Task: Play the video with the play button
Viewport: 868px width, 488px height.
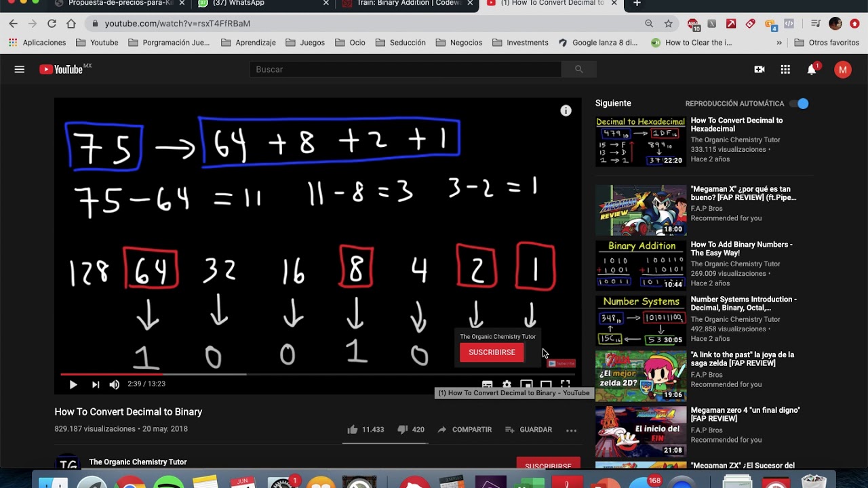Action: click(73, 384)
